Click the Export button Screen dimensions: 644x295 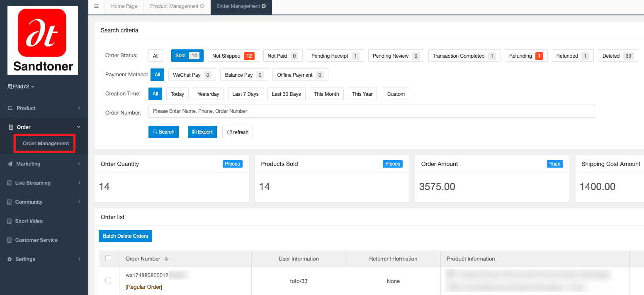coord(202,132)
